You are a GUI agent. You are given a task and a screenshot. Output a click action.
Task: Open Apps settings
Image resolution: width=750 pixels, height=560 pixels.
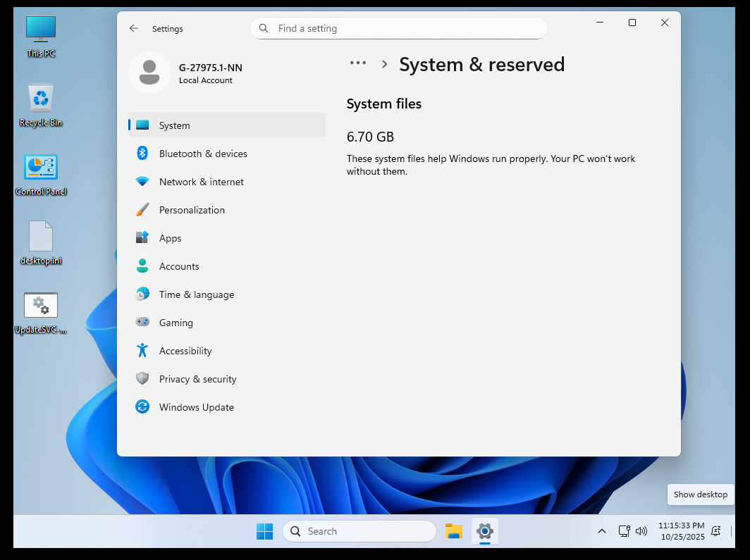(227, 238)
